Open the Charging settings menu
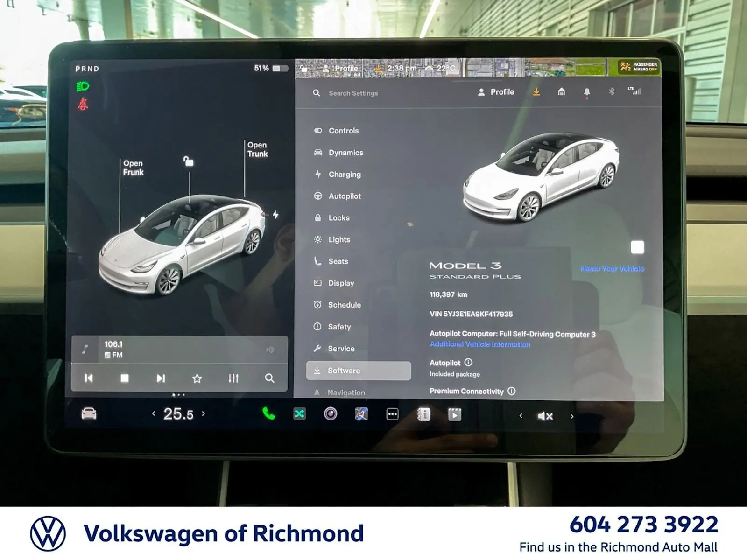This screenshot has height=560, width=747. (338, 174)
